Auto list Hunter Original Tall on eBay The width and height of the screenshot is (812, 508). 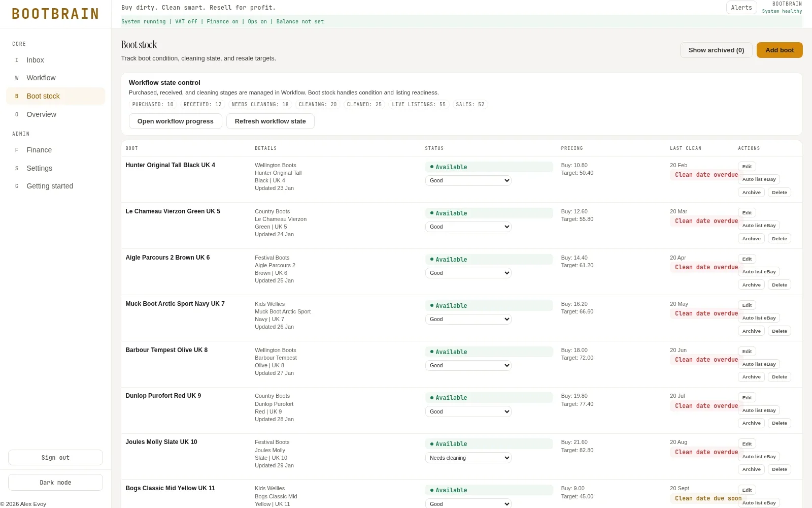pyautogui.click(x=759, y=179)
